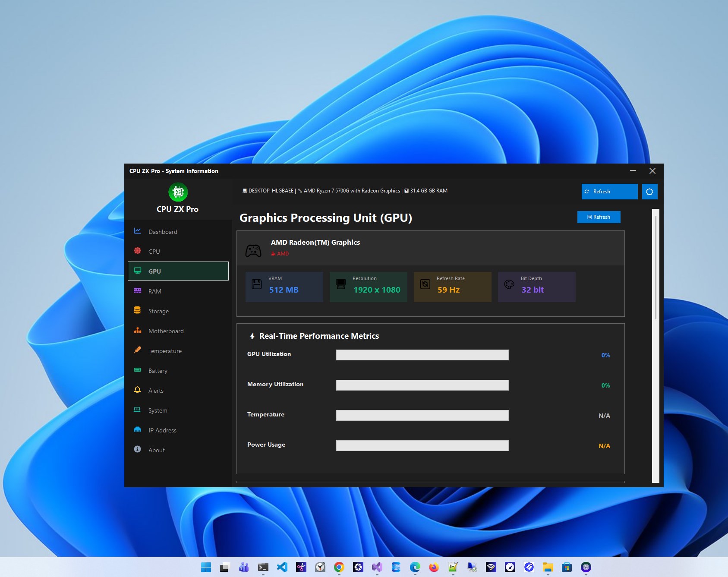Image resolution: width=728 pixels, height=577 pixels.
Task: Select the IP Address network icon
Action: [137, 429]
